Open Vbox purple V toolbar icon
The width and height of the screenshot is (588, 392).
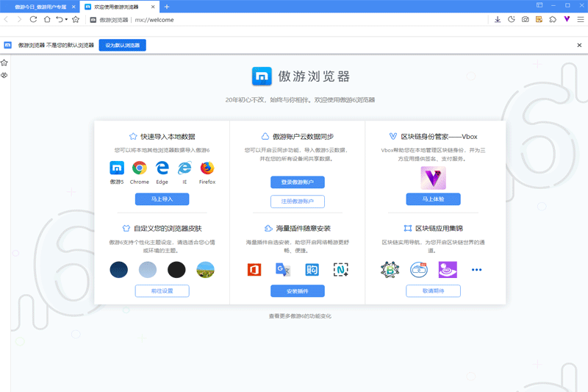point(567,20)
